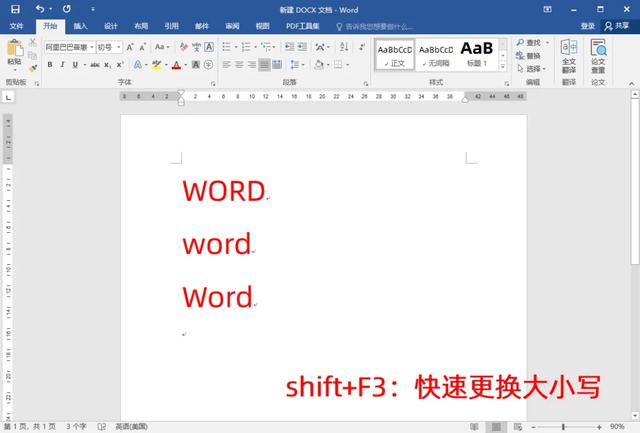Clear all formatting eraser icon
Image resolution: width=640 pixels, height=433 pixels.
[184, 47]
